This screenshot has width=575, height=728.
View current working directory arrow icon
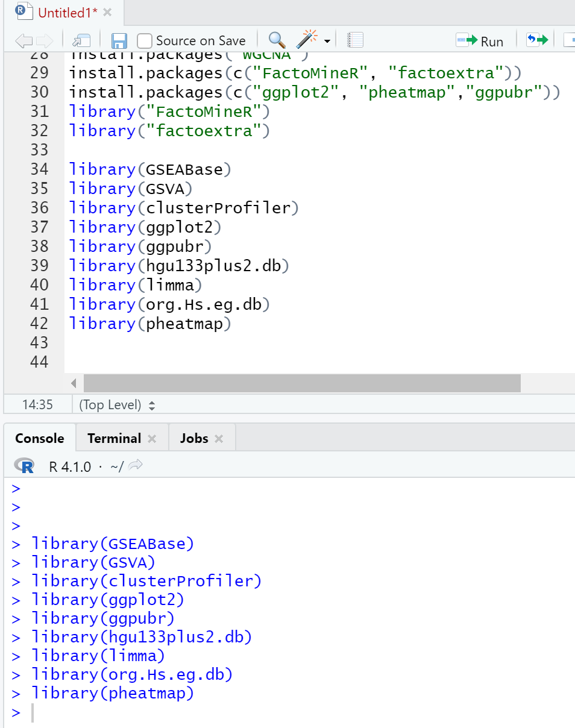click(136, 465)
